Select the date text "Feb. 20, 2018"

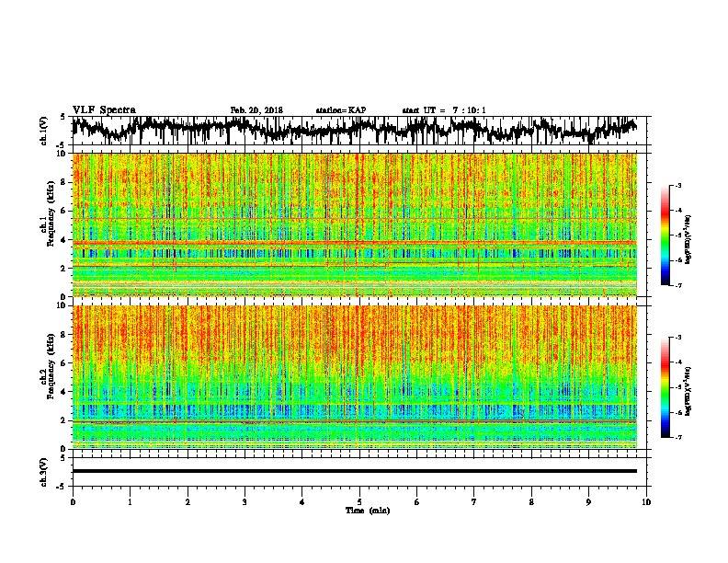(x=256, y=110)
